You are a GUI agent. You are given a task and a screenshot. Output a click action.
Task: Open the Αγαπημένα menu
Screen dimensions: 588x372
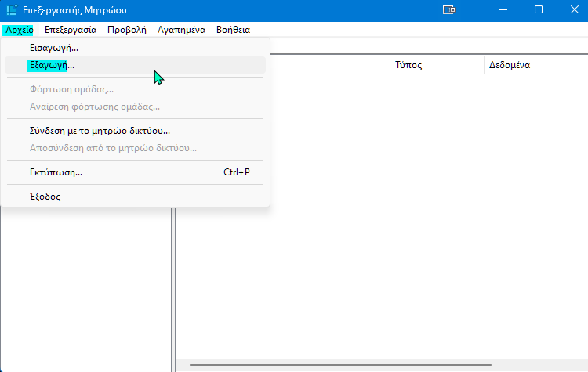181,30
